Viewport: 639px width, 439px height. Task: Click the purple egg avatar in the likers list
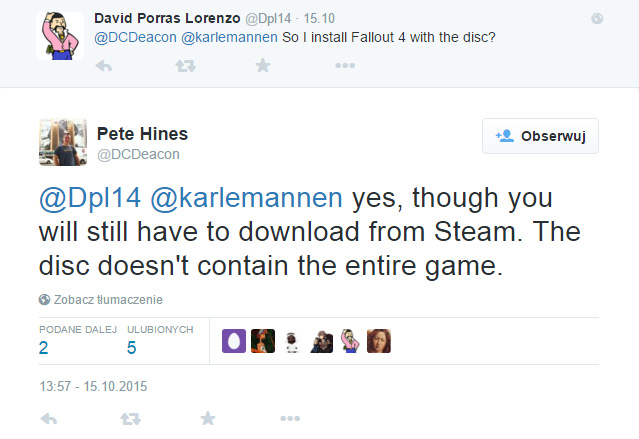[x=233, y=341]
